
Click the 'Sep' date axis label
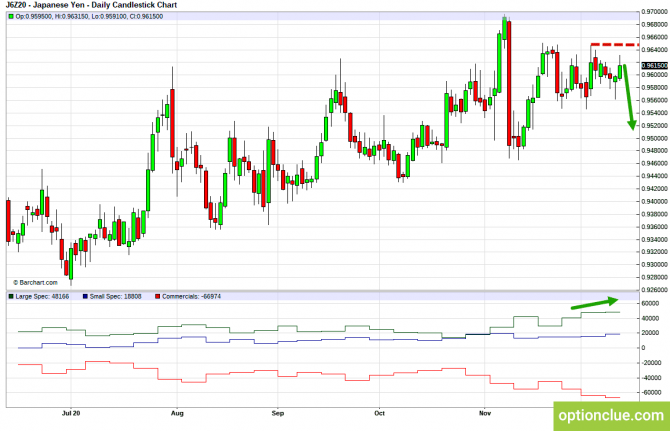(x=278, y=413)
